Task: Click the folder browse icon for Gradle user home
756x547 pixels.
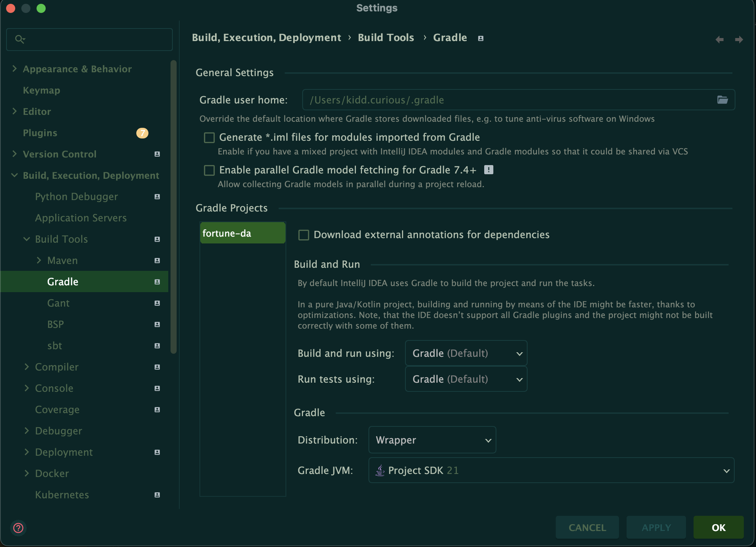Action: (x=723, y=100)
